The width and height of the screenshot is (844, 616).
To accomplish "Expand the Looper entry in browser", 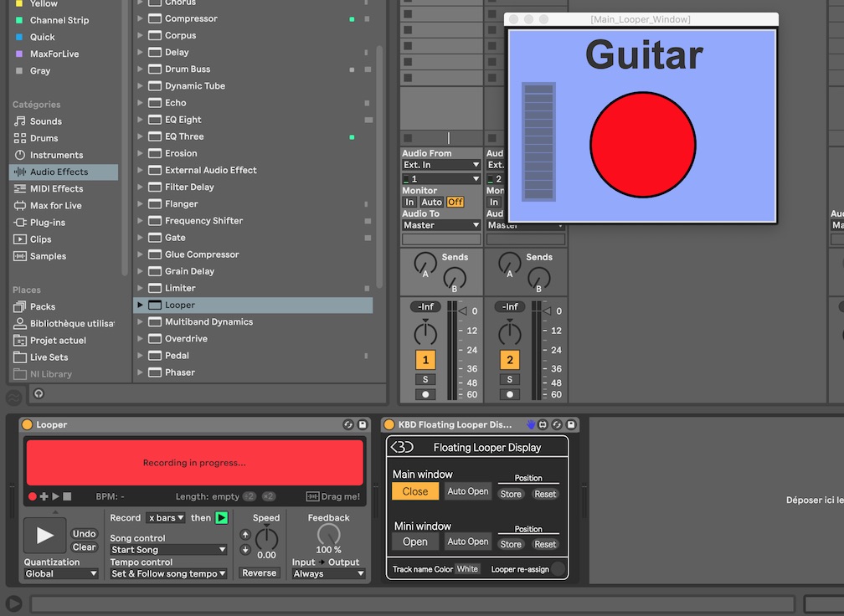I will tap(141, 305).
